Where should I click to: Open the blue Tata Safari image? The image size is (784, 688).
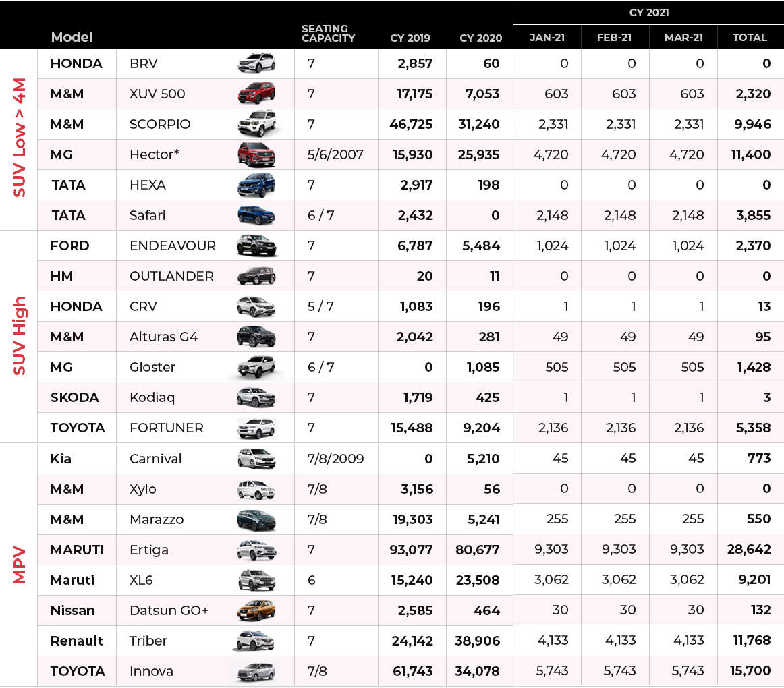pyautogui.click(x=256, y=215)
